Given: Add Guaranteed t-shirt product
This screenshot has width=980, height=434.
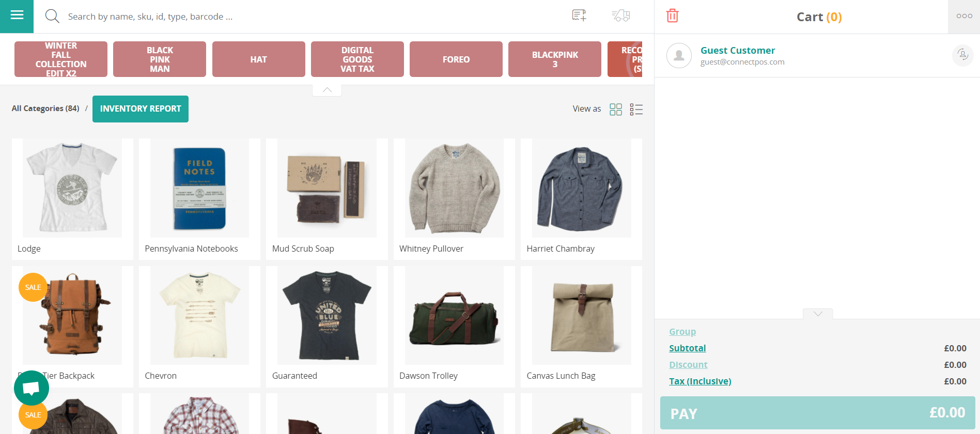Looking at the screenshot, I should click(327, 327).
